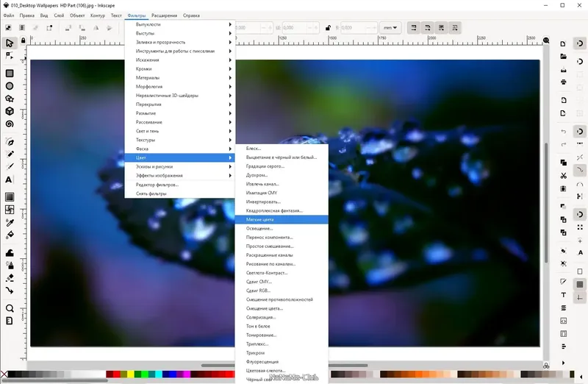
Task: Open the Файл menu
Action: coord(9,15)
